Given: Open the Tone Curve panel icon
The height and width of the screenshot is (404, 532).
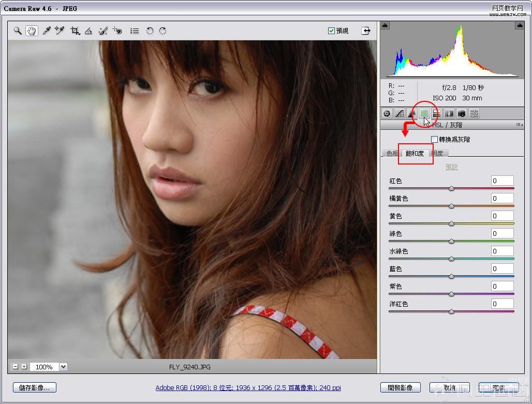Looking at the screenshot, I should [x=400, y=113].
